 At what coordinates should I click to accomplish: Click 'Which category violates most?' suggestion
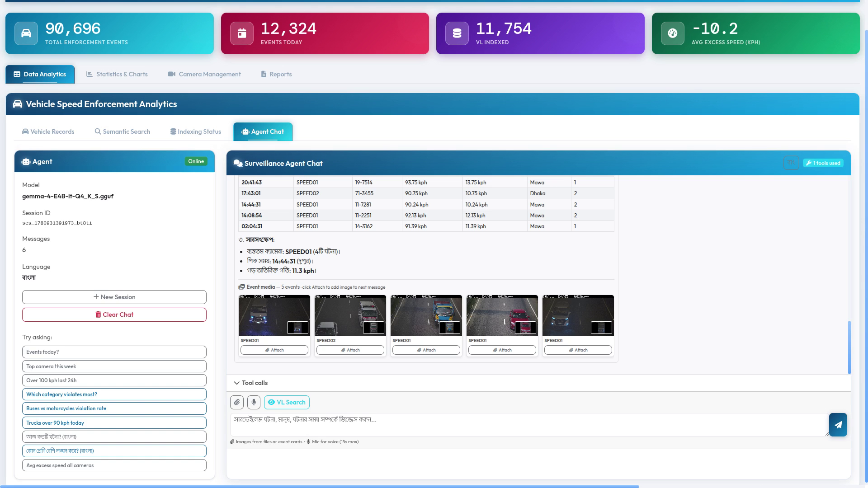tap(114, 394)
